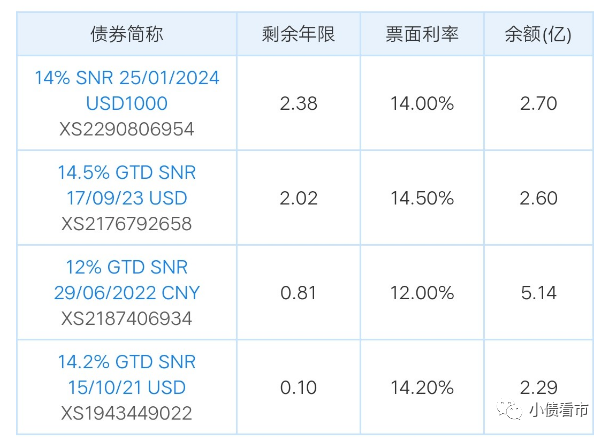
Task: Open the 12% GTD SNR 29/06/2022 CNY link
Action: [127, 280]
